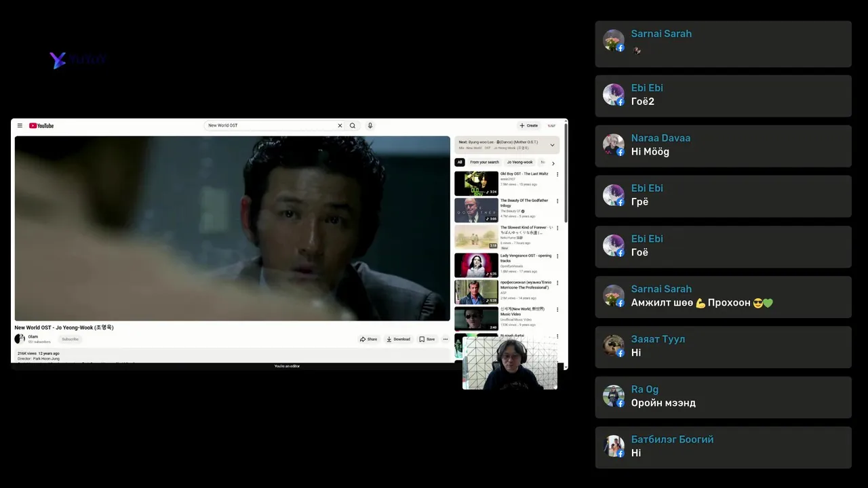Click the You're an editor notice
The image size is (868, 488).
point(287,366)
